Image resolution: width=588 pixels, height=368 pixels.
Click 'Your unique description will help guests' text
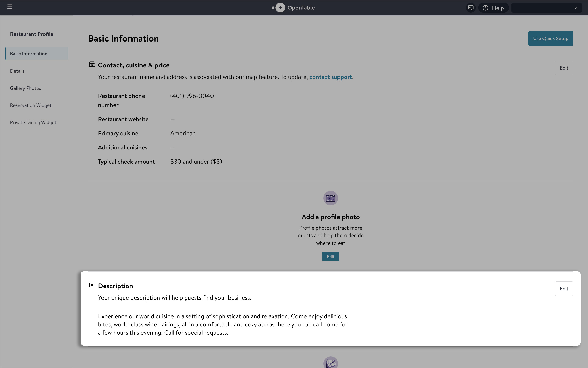point(174,298)
